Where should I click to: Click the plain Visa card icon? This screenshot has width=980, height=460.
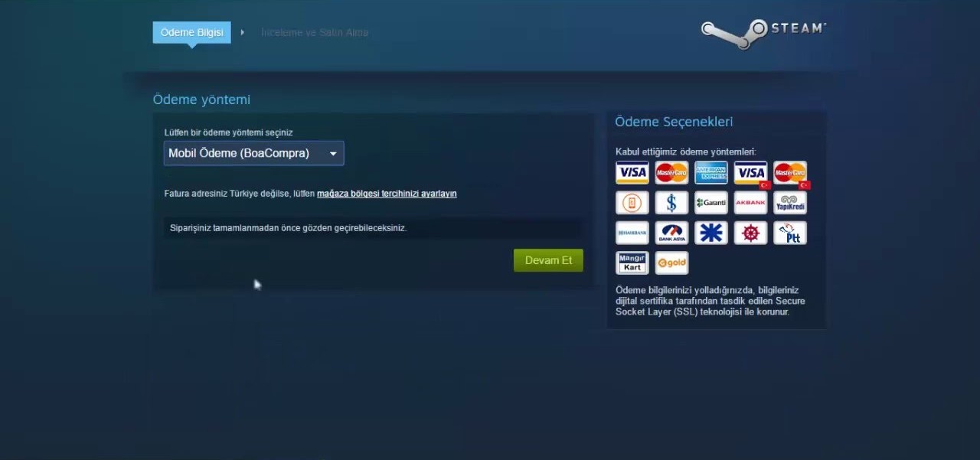632,173
